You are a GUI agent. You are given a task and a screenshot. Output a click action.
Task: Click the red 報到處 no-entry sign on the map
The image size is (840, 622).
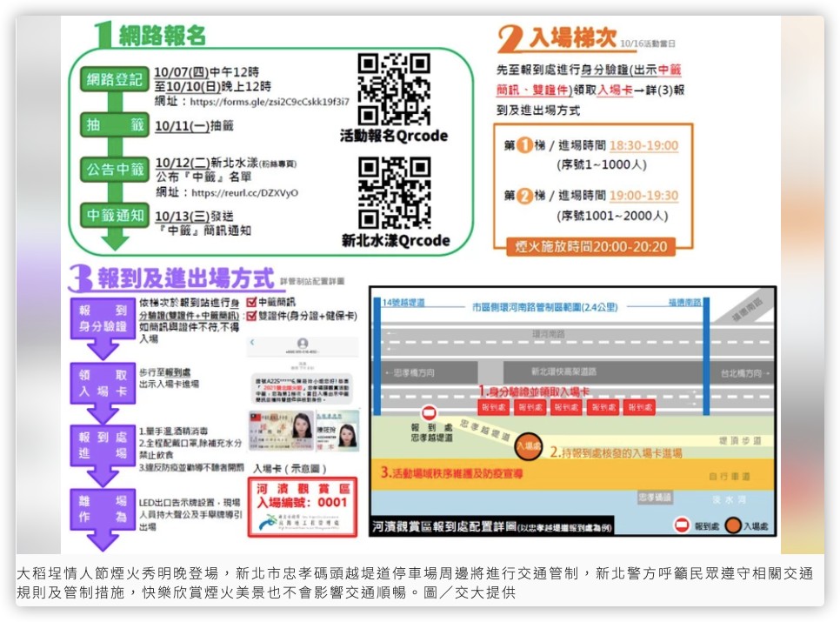click(429, 413)
